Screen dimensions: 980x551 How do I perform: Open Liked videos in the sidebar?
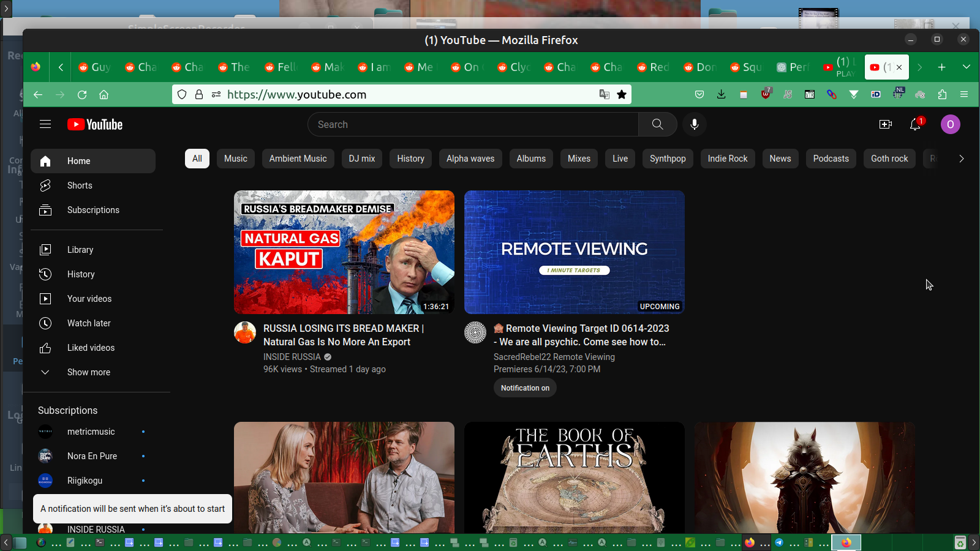click(93, 348)
